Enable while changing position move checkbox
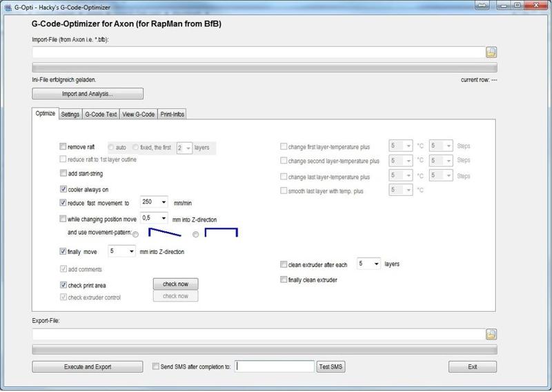 pos(63,219)
